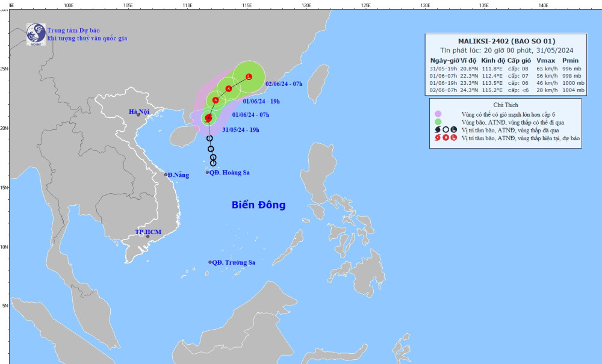Click the title MALIKSI-2402 (BAO SO 01)

(x=506, y=41)
